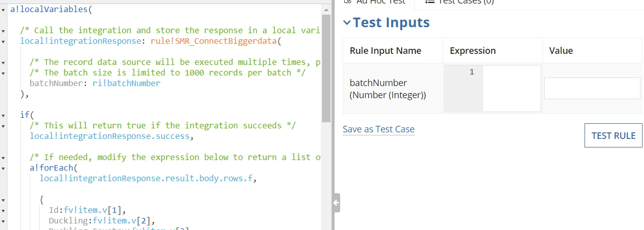Viewport: 644px width, 230px height.
Task: Collapse fold arrow at Id:fv!item.v[1] line
Action: pyautogui.click(x=4, y=210)
